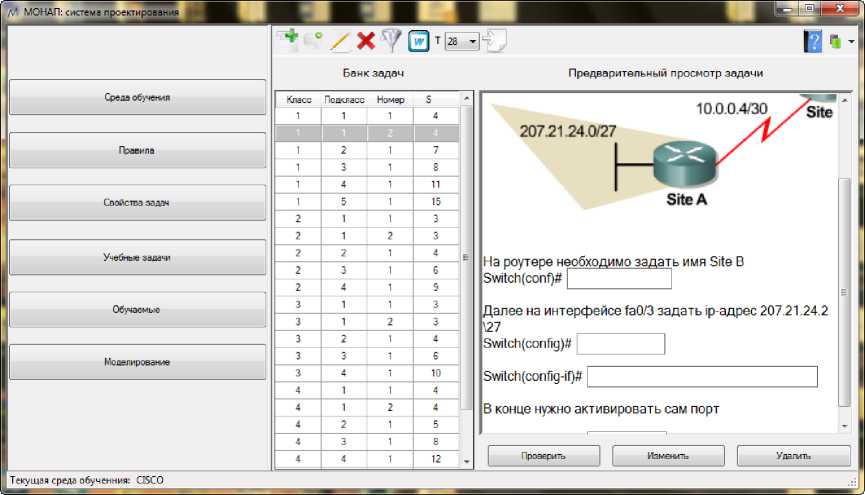Image resolution: width=865 pixels, height=495 pixels.
Task: Open Среда обучения section
Action: click(137, 97)
